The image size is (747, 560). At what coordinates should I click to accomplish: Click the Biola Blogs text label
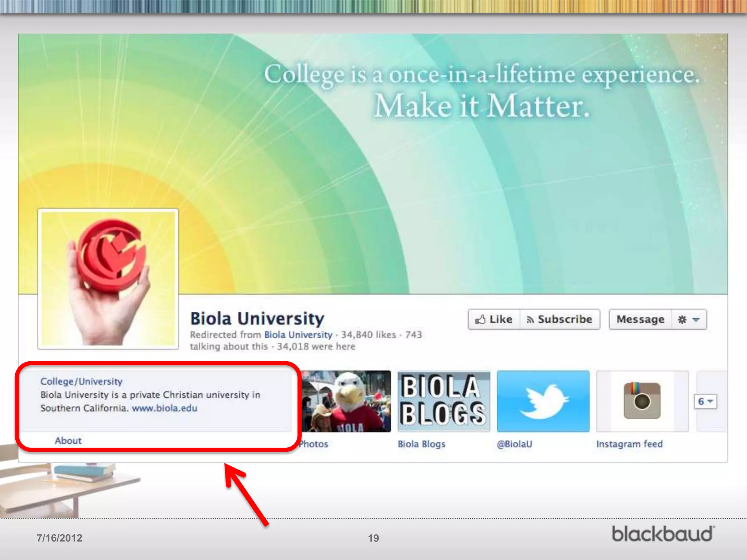point(421,444)
